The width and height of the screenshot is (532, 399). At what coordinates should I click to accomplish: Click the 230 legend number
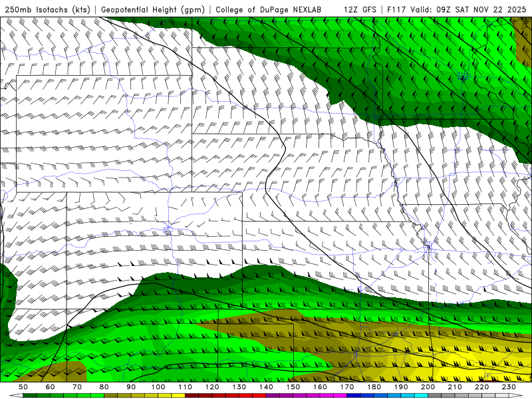click(x=509, y=387)
